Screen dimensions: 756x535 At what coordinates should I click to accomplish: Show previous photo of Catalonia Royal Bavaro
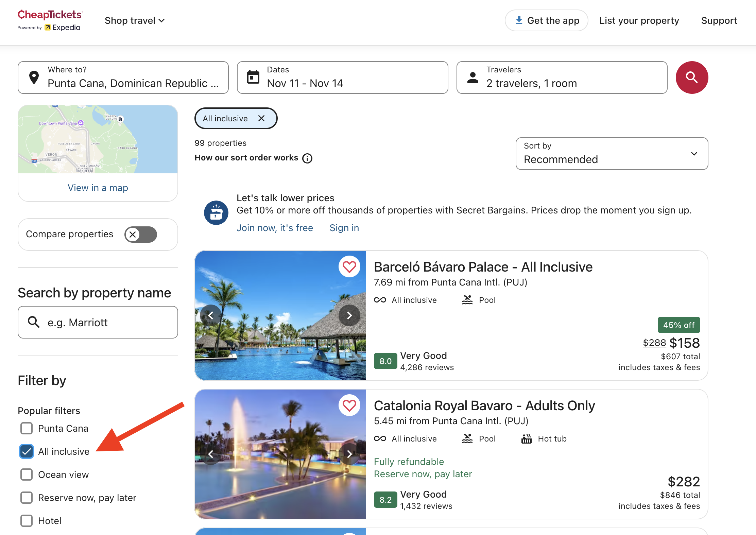(211, 454)
